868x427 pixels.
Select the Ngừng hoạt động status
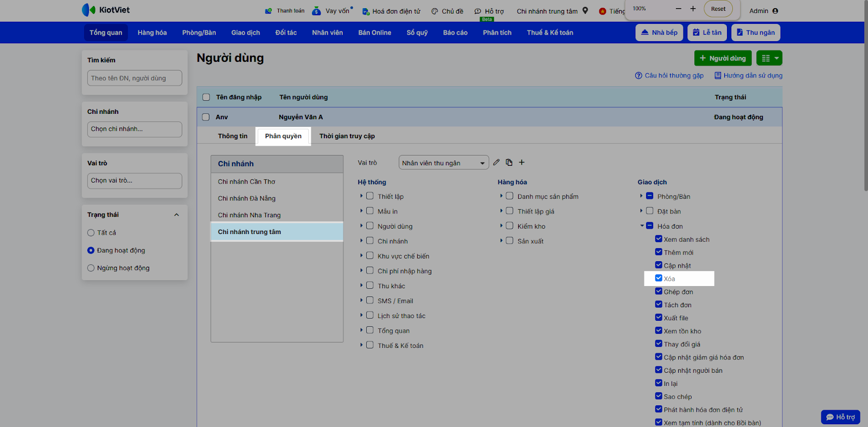tap(91, 268)
